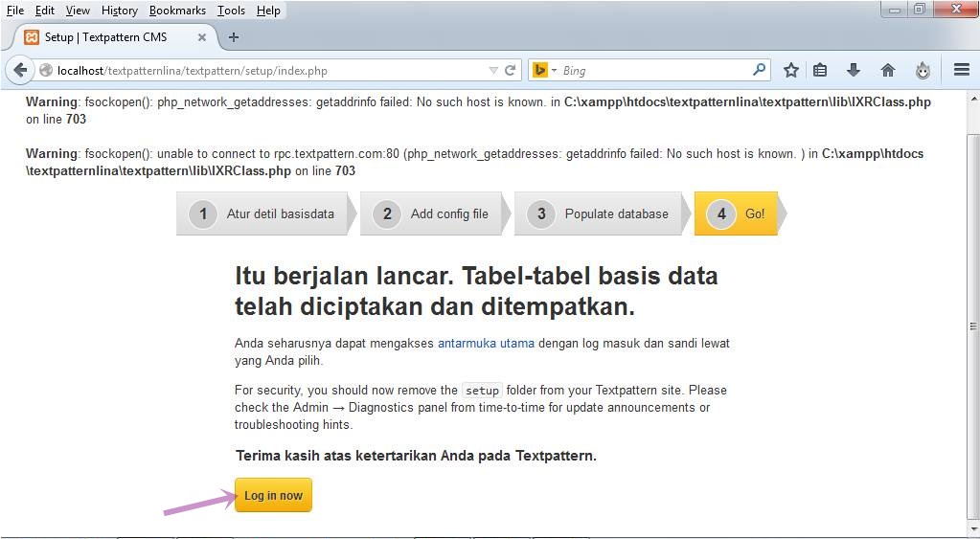Open the bookmarks list icon
Viewport: 980px width, 539px height.
click(x=820, y=70)
